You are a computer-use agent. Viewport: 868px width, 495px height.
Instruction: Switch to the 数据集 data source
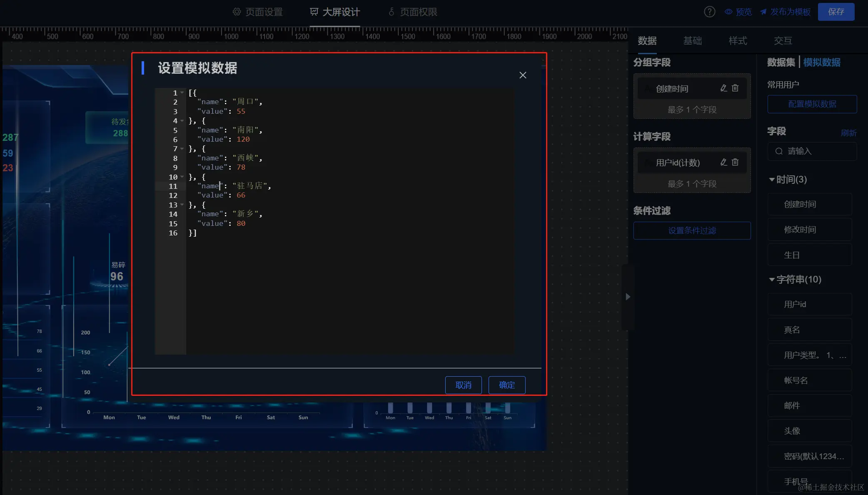click(781, 62)
